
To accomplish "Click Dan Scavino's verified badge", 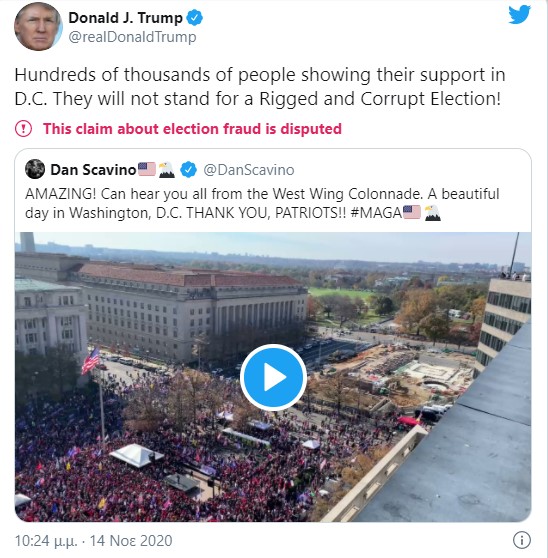I will coord(189,169).
